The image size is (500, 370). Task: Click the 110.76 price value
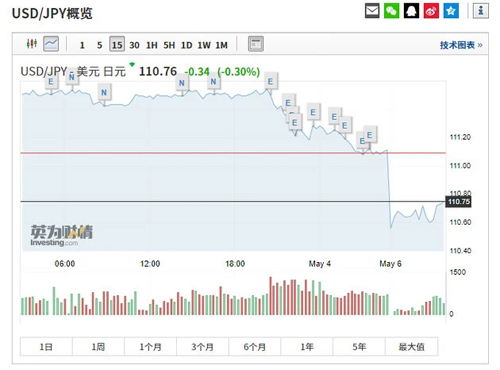pos(158,71)
